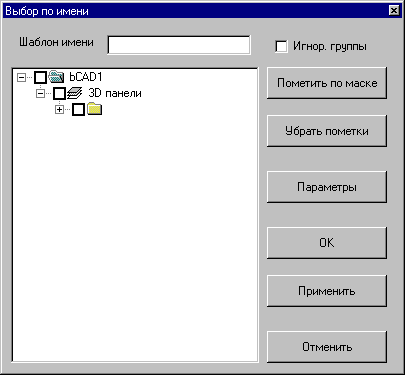Screen dimensions: 405x375
Task: Click the Применить button
Action: (x=327, y=291)
